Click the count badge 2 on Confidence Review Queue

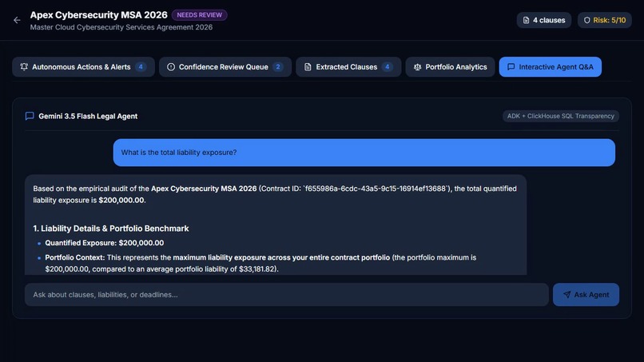click(x=277, y=67)
